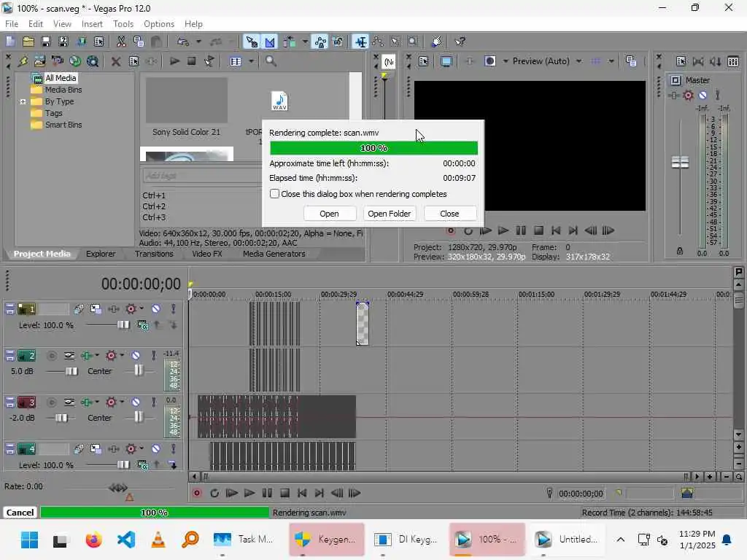Adjust audio track 3 pan slider
This screenshot has height=560, width=747.
coord(138,417)
